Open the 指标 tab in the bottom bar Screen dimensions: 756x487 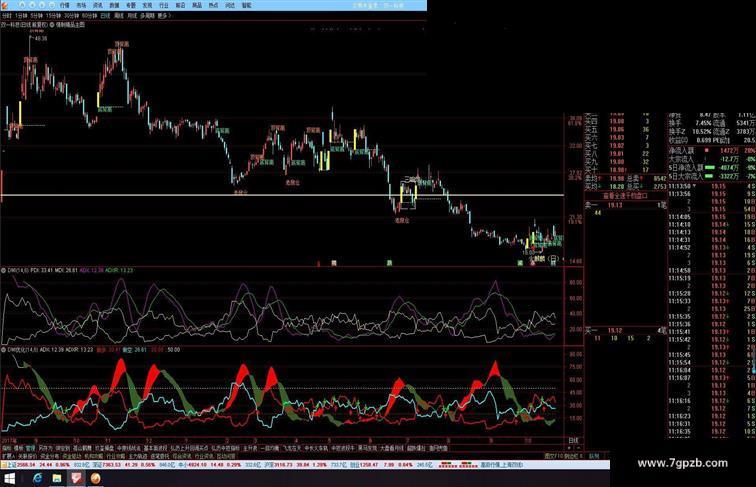7,448
